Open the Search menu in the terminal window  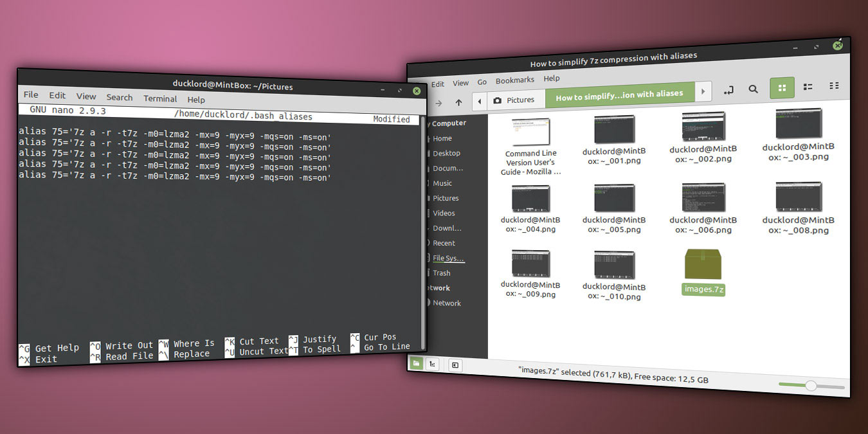120,98
